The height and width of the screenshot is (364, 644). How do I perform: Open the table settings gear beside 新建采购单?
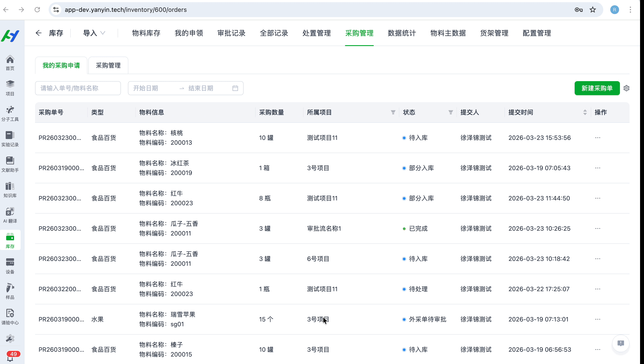[x=627, y=88]
